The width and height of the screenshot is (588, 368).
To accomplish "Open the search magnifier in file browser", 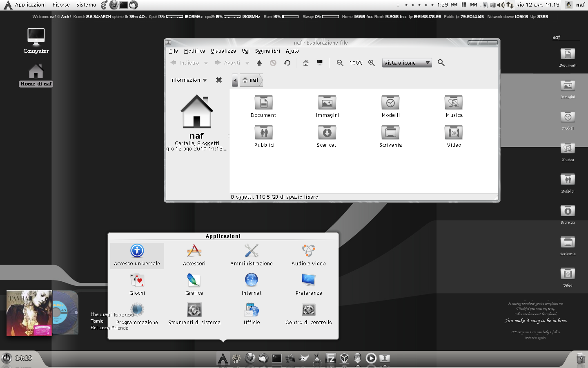I will 441,63.
